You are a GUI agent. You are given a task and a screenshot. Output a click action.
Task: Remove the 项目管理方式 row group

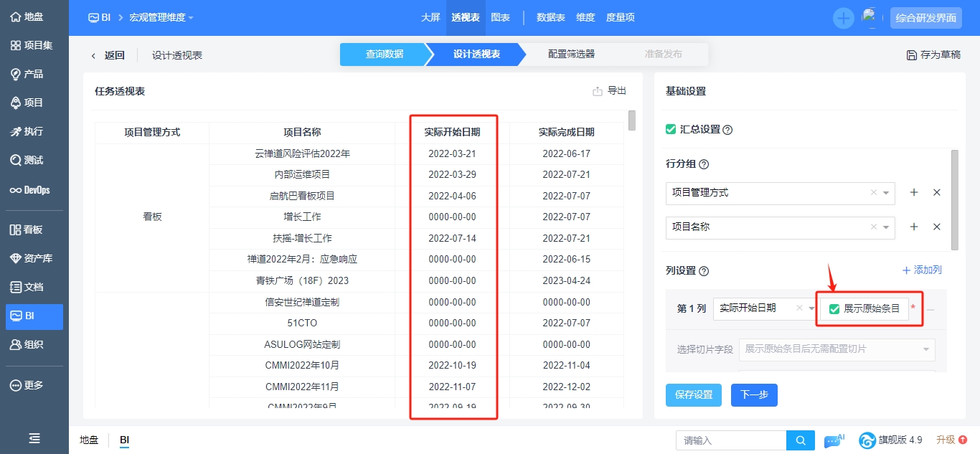click(936, 193)
